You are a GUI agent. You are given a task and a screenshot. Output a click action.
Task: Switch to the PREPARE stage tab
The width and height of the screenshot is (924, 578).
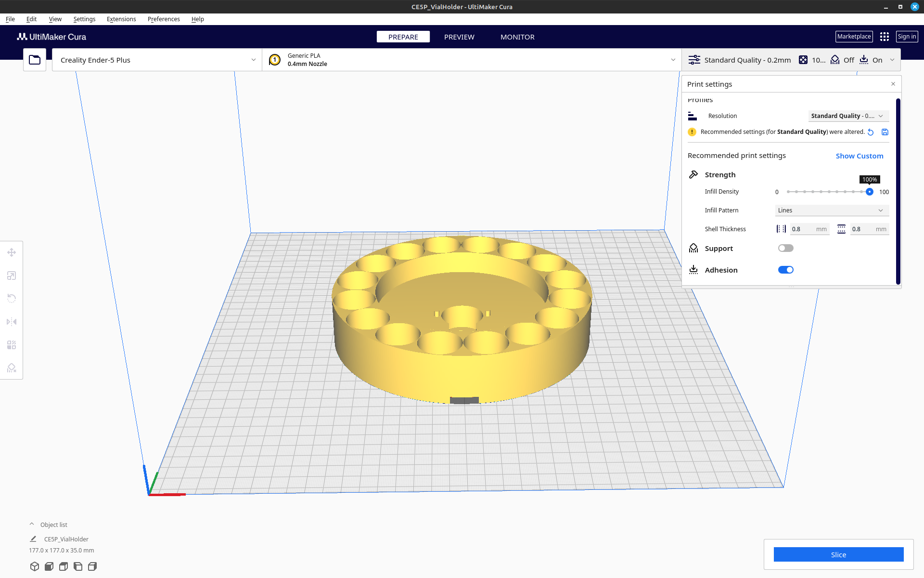[x=403, y=37]
